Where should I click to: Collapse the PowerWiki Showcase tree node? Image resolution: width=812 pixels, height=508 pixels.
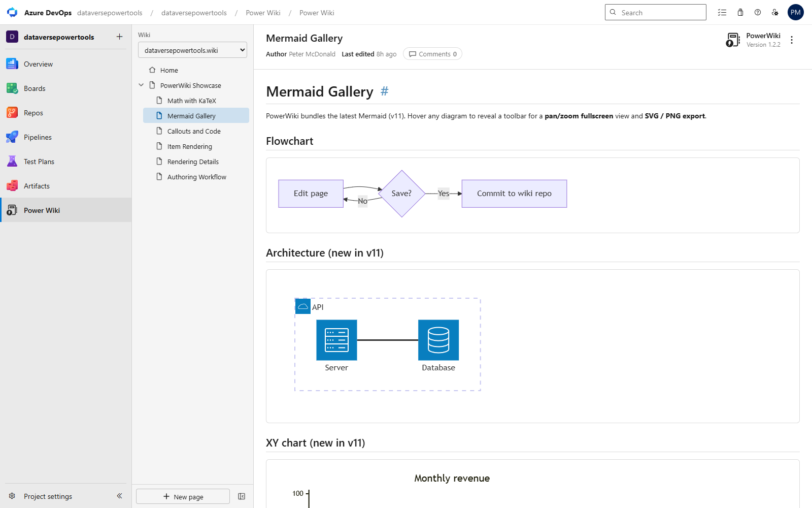click(x=141, y=85)
